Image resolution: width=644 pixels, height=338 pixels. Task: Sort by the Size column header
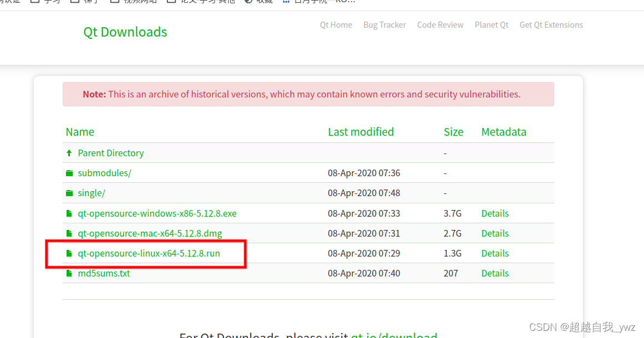(453, 132)
